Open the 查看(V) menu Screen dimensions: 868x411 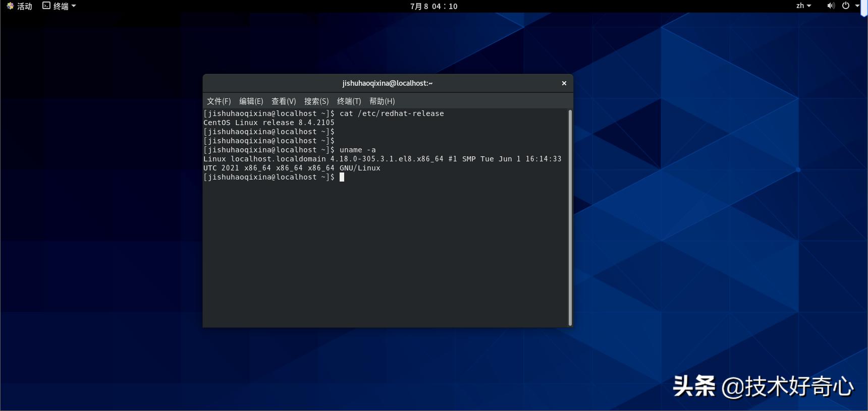click(284, 101)
